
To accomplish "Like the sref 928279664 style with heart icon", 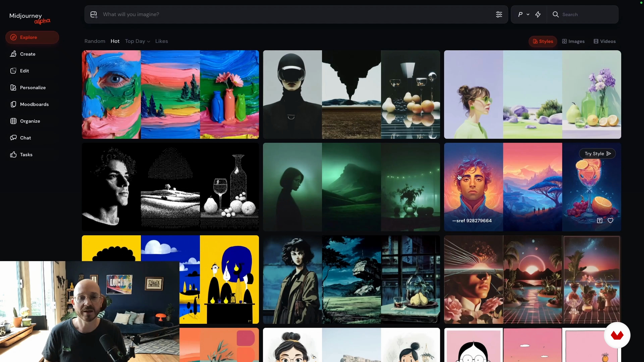I will (x=610, y=221).
